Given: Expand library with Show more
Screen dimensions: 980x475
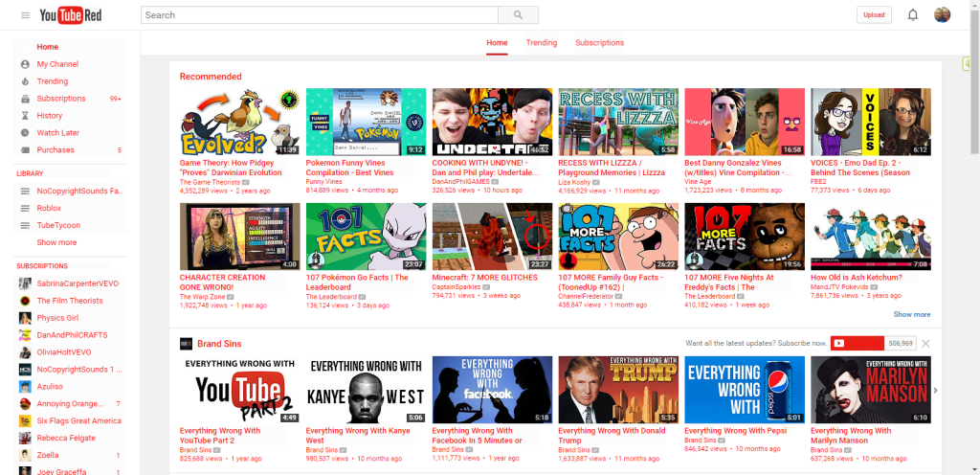Looking at the screenshot, I should pos(56,242).
